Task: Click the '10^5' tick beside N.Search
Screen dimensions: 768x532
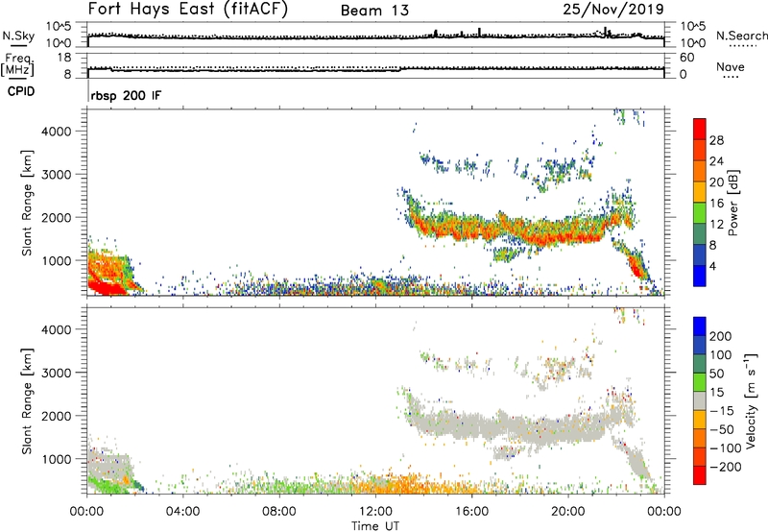Action: click(x=692, y=26)
